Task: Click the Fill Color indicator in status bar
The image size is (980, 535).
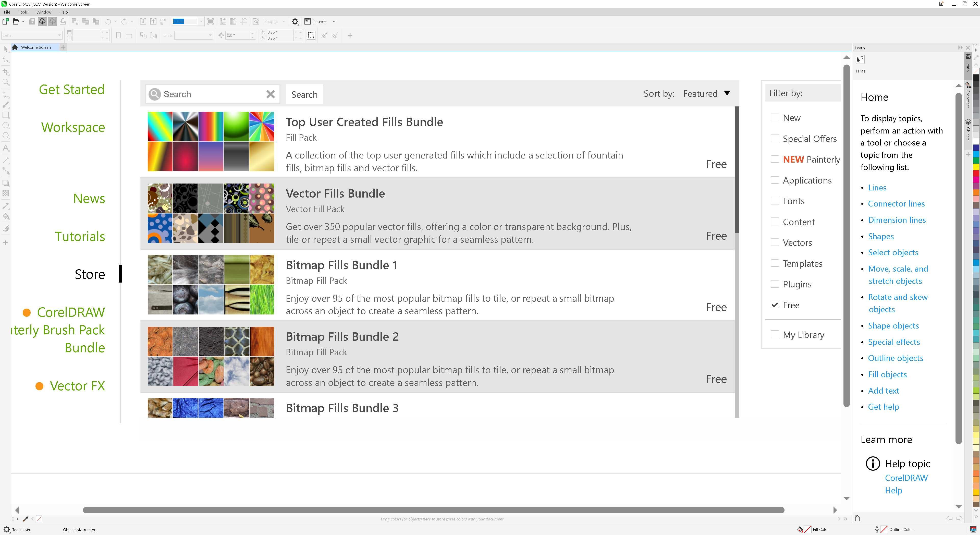Action: pyautogui.click(x=813, y=529)
